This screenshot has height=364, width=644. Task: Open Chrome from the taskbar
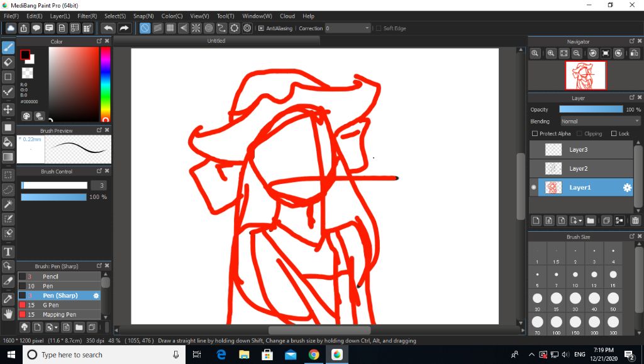click(313, 355)
